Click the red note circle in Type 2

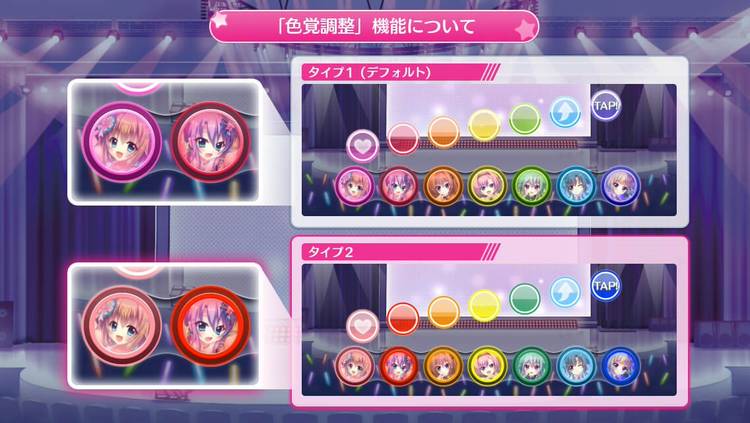click(x=403, y=318)
